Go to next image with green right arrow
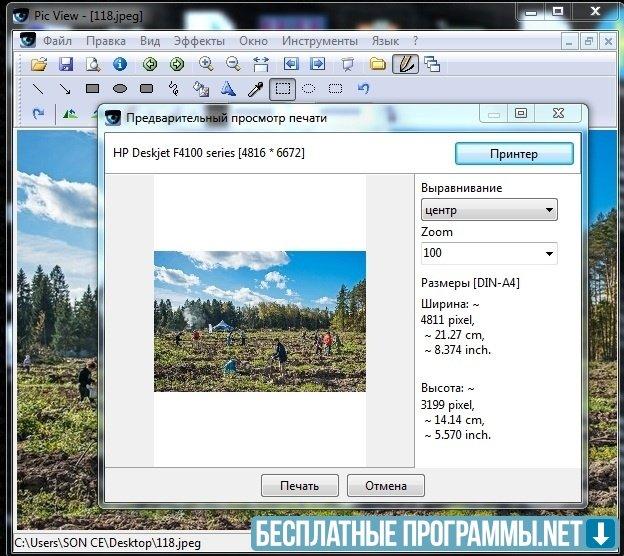 (x=177, y=64)
